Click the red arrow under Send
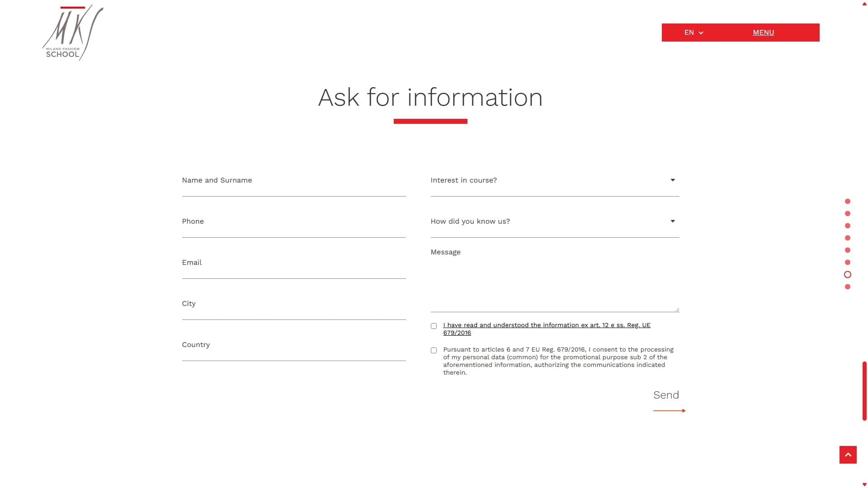Viewport: 868px width, 488px height. point(669,411)
